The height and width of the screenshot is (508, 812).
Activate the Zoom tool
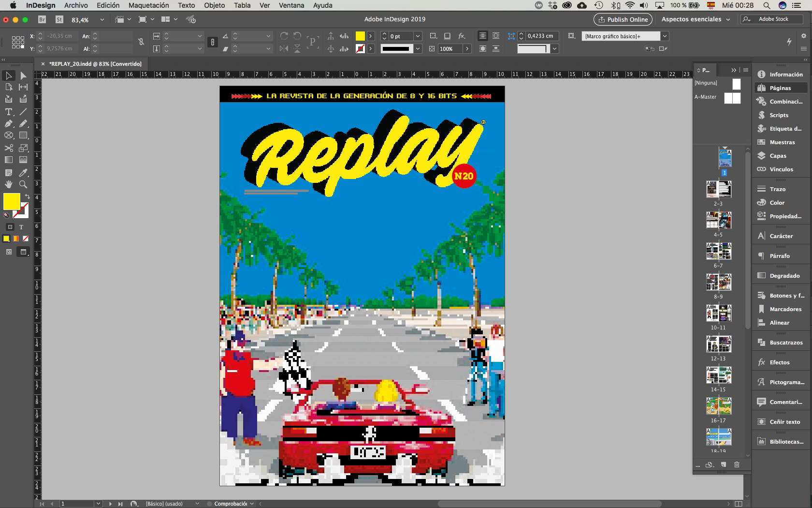tap(23, 184)
